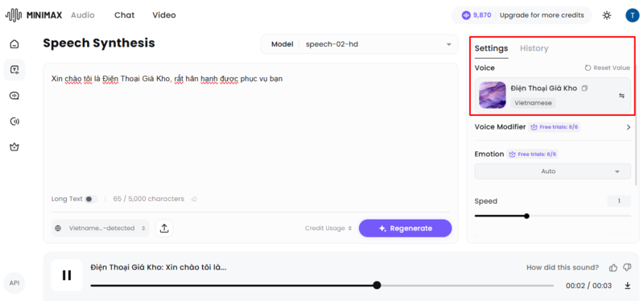Viewport: 644px width, 301px height.
Task: Adjust the Speed slider handle
Action: pyautogui.click(x=526, y=216)
